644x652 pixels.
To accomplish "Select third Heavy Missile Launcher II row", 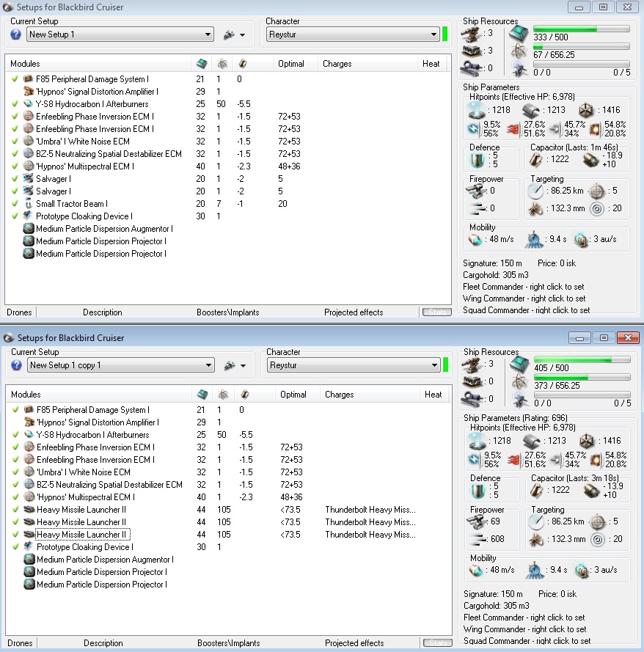I will [228, 535].
